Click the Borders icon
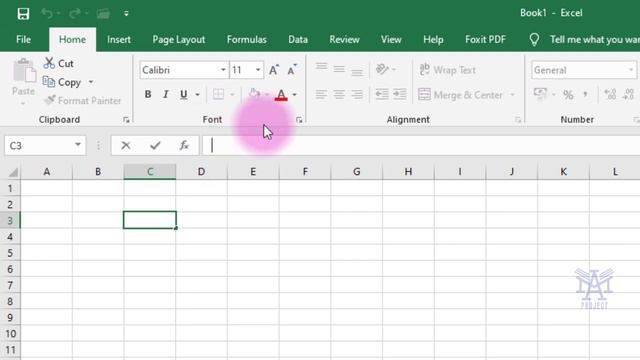 [x=218, y=94]
